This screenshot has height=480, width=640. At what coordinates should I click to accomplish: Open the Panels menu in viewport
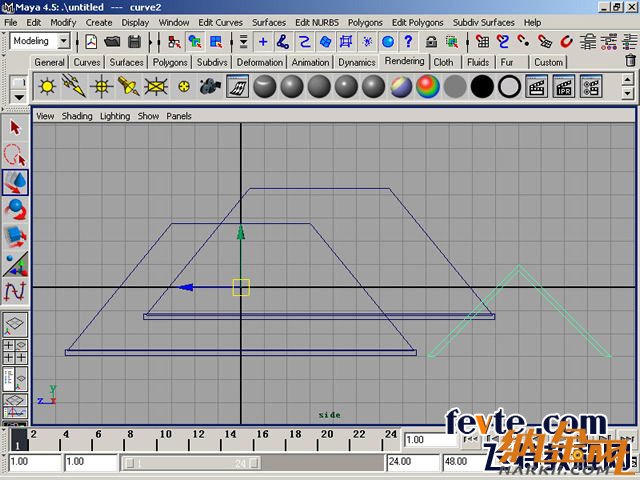click(x=179, y=116)
